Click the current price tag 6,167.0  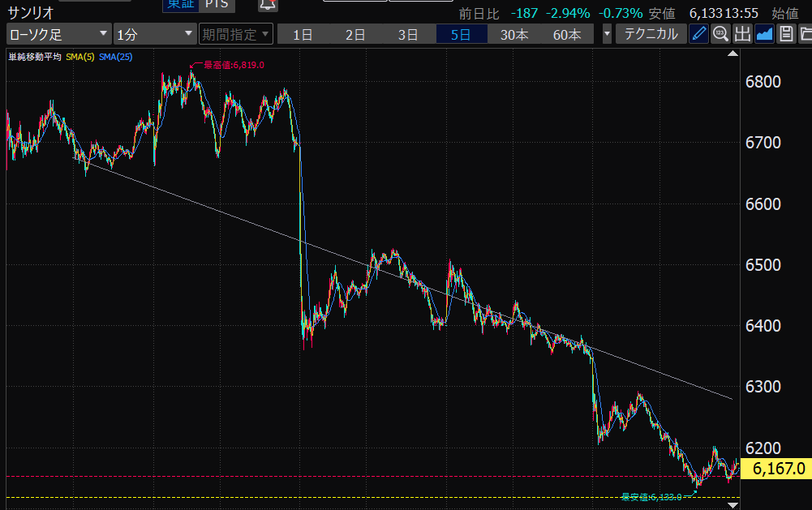777,469
